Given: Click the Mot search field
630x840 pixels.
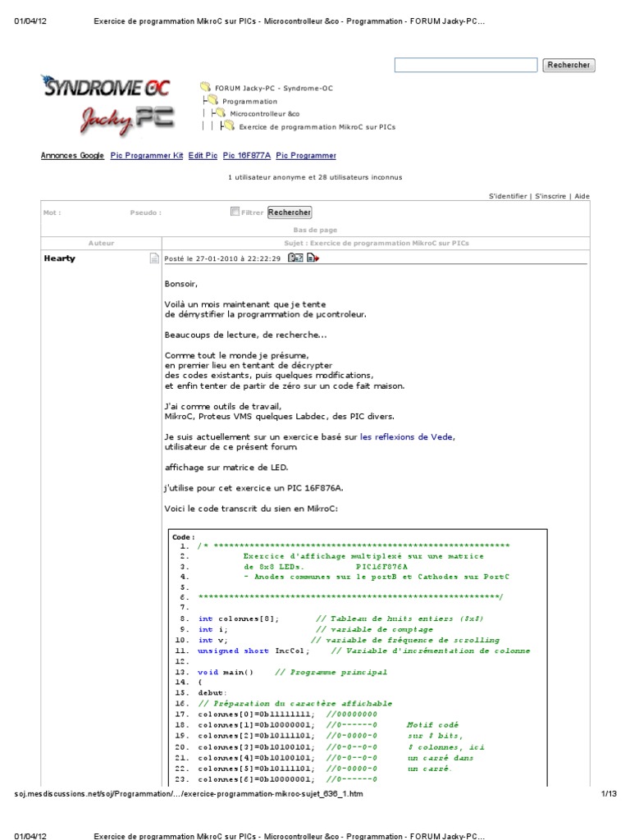Looking at the screenshot, I should click(x=52, y=212).
